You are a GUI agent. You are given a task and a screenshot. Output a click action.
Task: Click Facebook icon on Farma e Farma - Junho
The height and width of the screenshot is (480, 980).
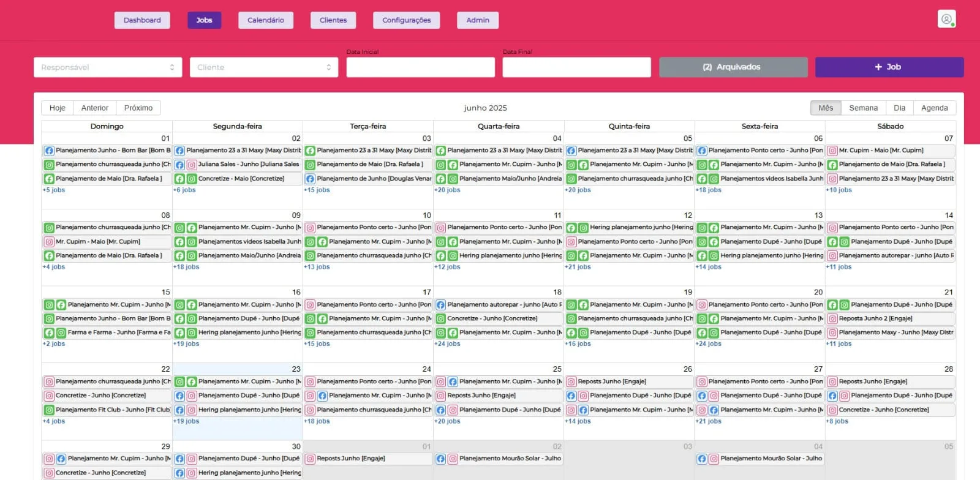tap(49, 333)
